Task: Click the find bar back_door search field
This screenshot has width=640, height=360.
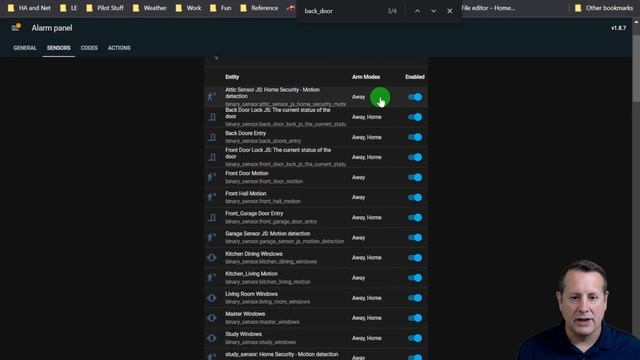Action: 343,11
